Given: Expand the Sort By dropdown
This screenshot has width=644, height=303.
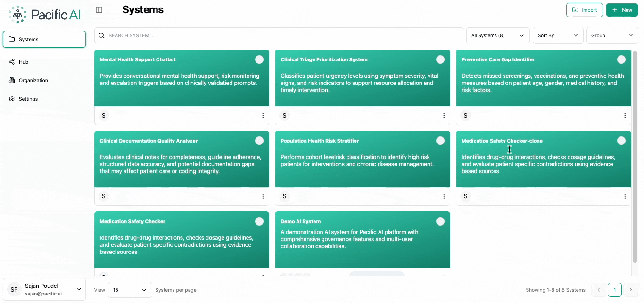Looking at the screenshot, I should [558, 35].
